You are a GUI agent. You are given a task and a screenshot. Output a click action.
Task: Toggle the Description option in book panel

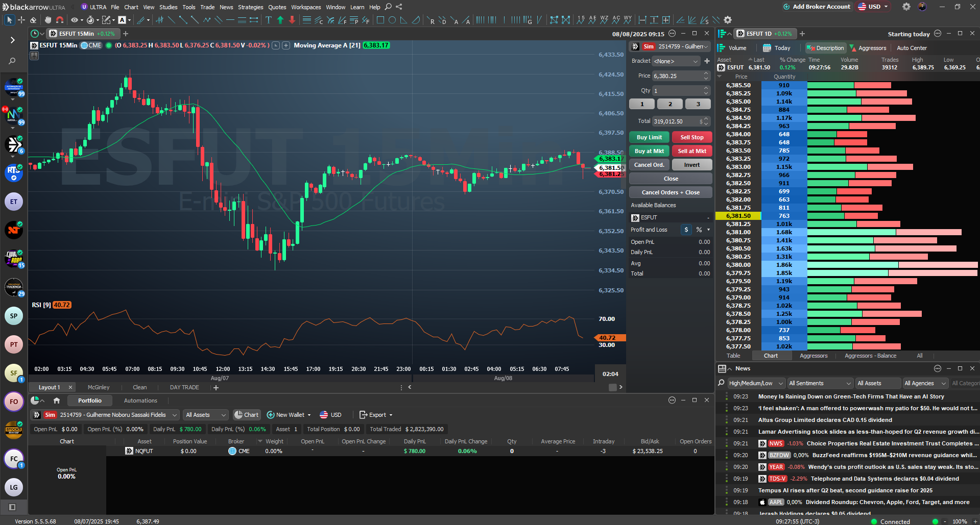point(826,48)
